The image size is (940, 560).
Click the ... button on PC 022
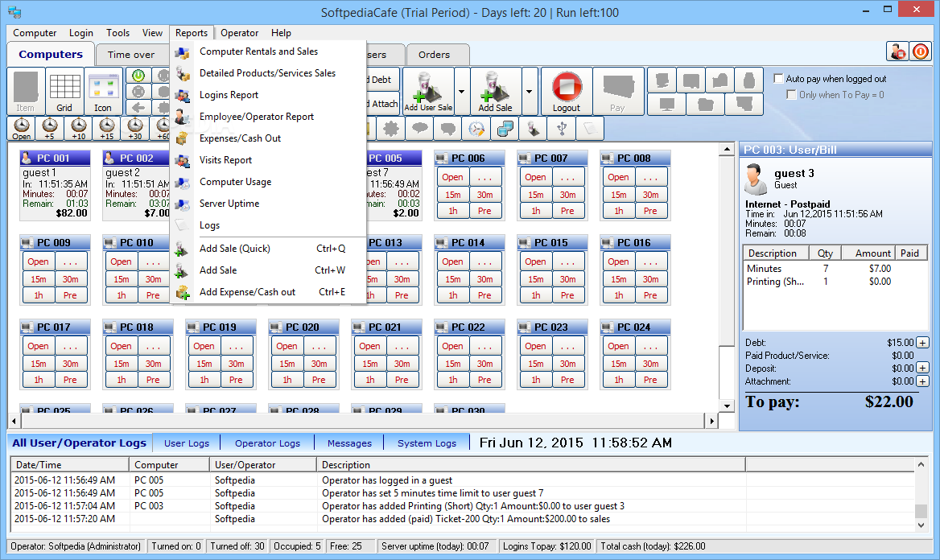coord(485,347)
